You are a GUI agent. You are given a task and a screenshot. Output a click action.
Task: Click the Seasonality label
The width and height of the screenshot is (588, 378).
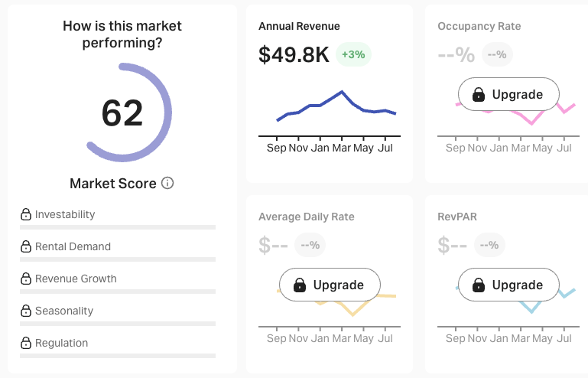pos(64,311)
